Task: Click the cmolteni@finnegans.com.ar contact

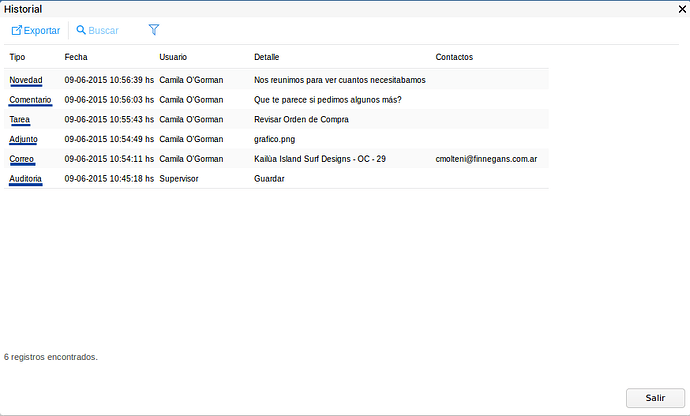Action: click(x=486, y=159)
